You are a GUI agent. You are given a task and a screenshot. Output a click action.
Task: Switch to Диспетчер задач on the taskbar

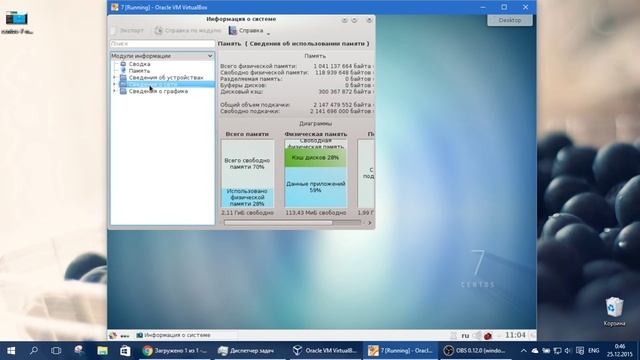tap(251, 351)
